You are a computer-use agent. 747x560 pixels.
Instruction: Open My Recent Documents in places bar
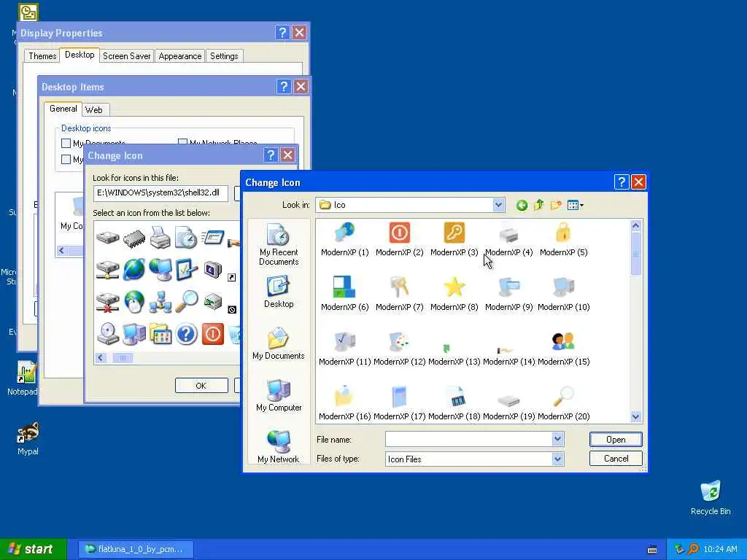pos(279,245)
